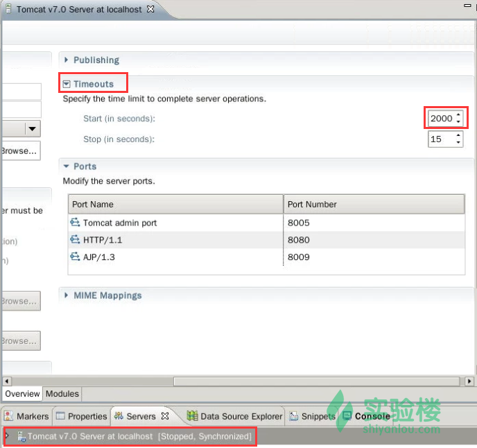Click the Console tab monitor icon
This screenshot has width=477, height=448.
(347, 415)
